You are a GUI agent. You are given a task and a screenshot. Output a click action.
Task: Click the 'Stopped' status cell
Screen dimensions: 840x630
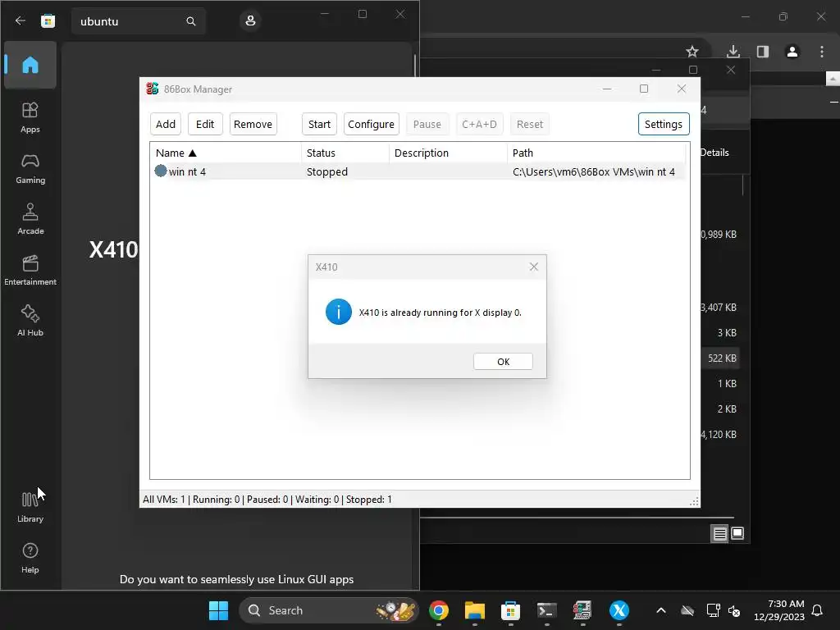point(326,171)
